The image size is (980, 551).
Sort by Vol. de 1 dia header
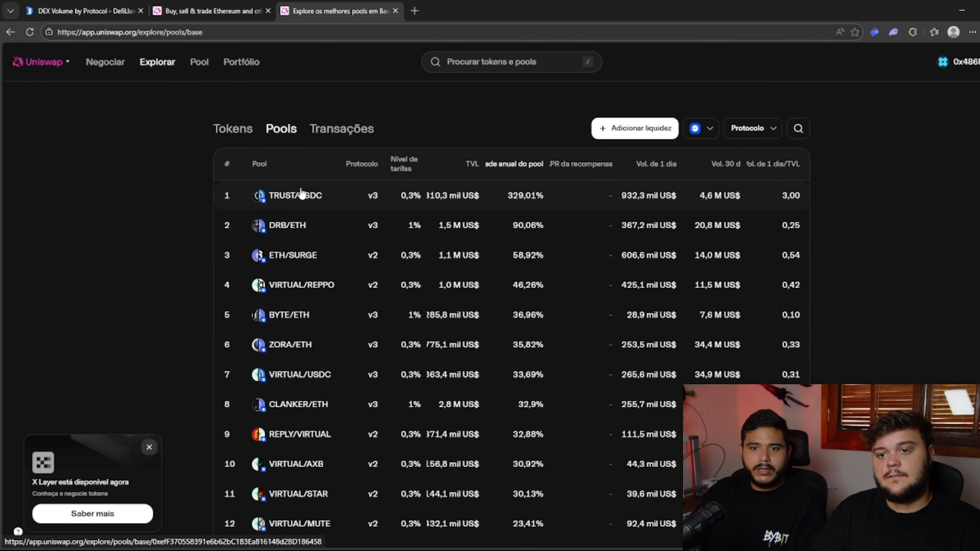point(656,164)
